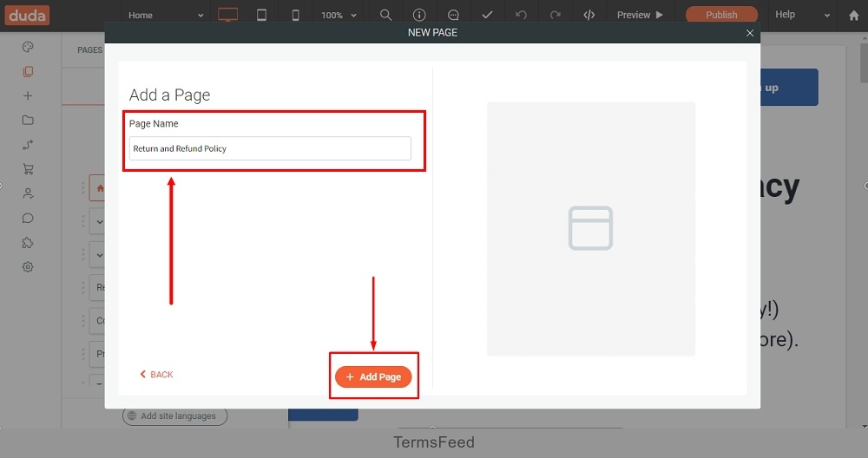The image size is (868, 458).
Task: Open the Design palette sidebar icon
Action: pyautogui.click(x=28, y=47)
